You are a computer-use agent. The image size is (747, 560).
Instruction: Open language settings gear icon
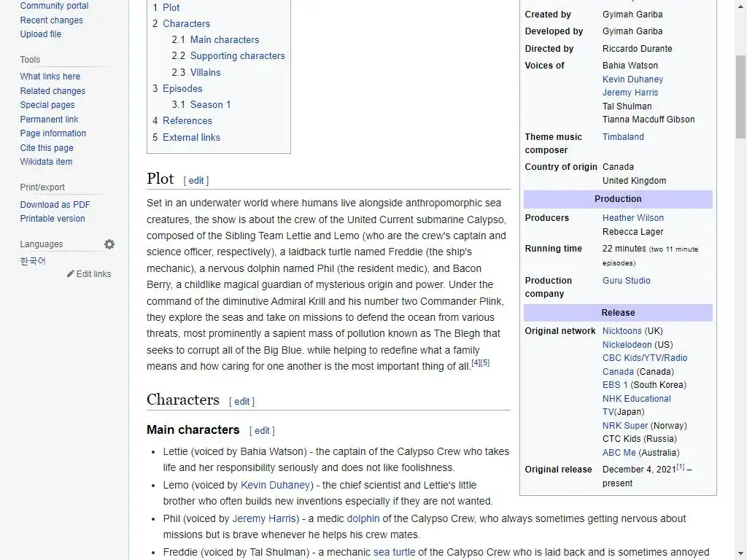pyautogui.click(x=109, y=244)
